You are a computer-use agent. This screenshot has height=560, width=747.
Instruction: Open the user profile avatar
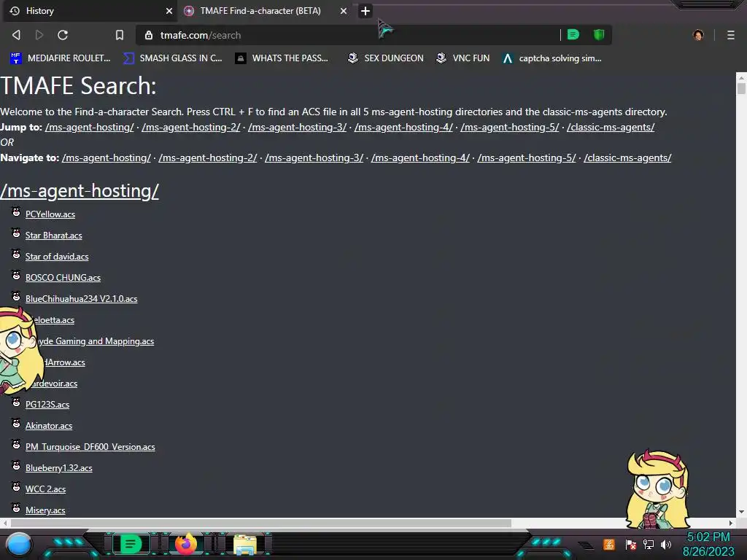tap(698, 35)
